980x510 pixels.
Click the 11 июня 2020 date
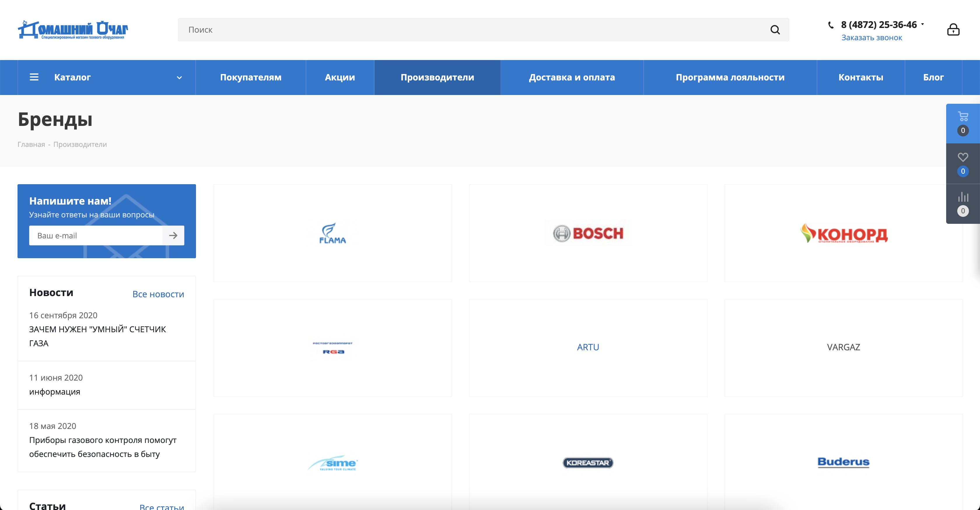point(56,378)
